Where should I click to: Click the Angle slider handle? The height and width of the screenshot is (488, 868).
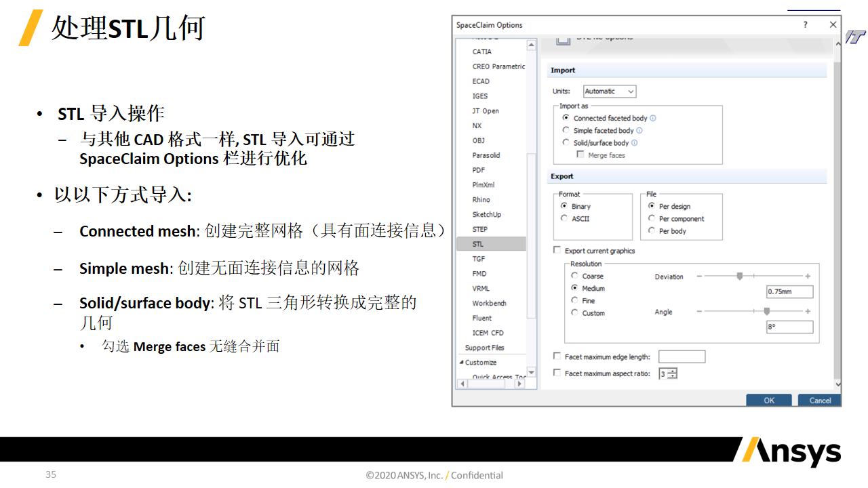767,311
